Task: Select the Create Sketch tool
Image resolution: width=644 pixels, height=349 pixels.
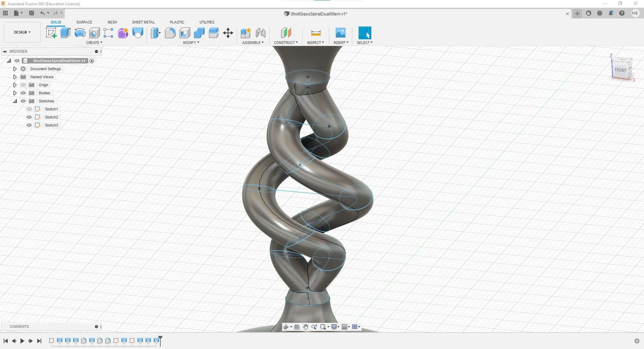Action: coord(51,33)
